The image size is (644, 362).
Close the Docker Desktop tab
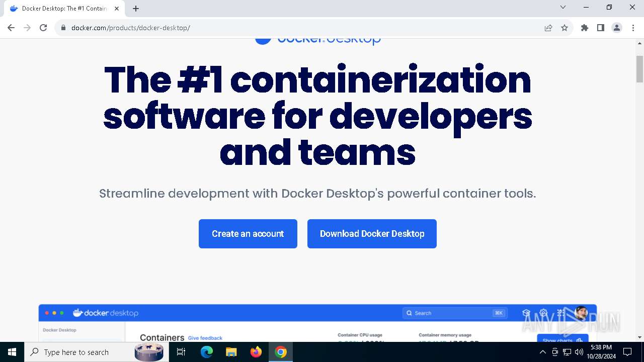coord(116,9)
